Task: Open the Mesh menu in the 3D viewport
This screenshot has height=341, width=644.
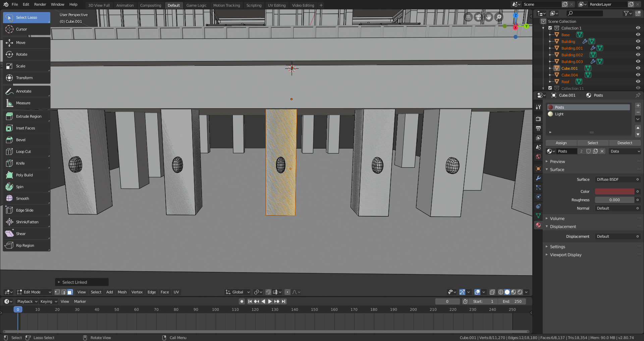Action: tap(122, 292)
